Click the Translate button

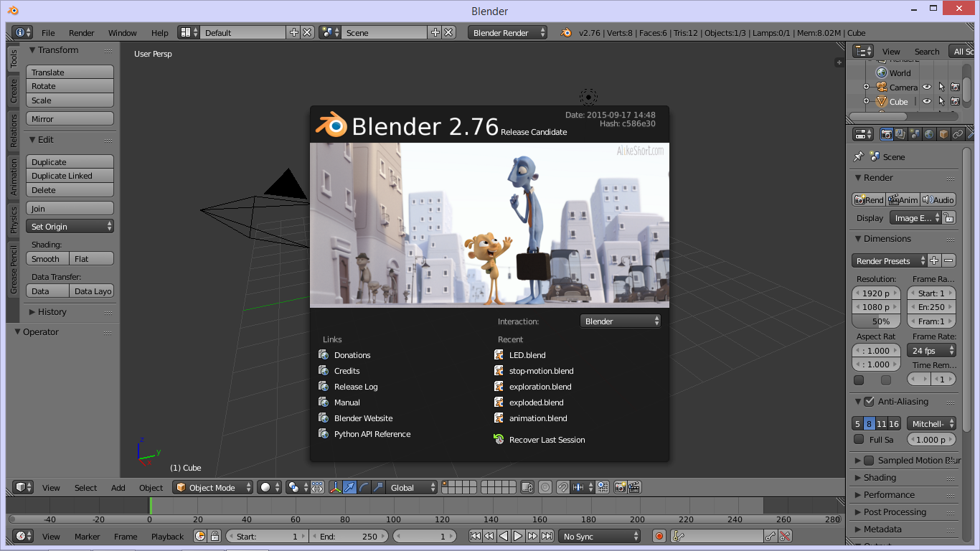pyautogui.click(x=69, y=71)
